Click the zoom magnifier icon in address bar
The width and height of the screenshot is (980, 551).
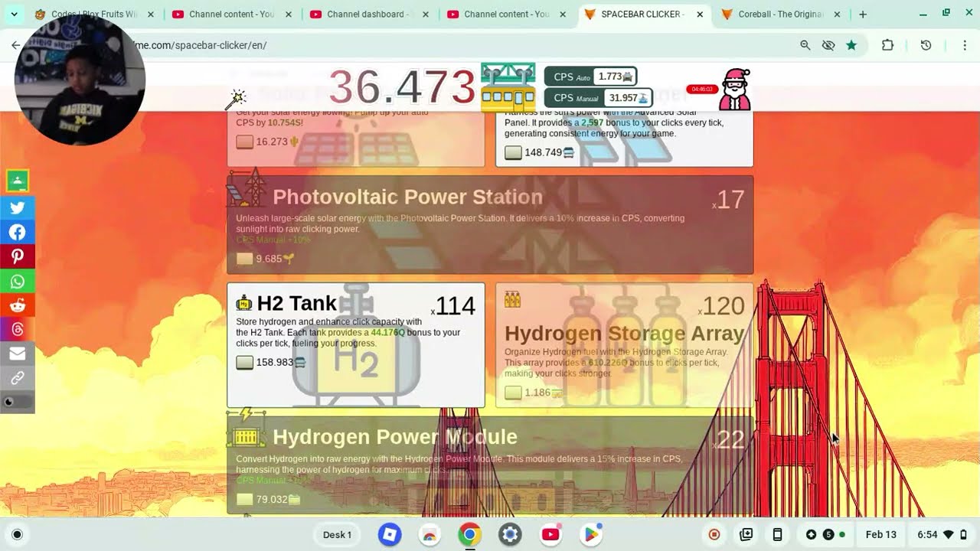pos(805,45)
